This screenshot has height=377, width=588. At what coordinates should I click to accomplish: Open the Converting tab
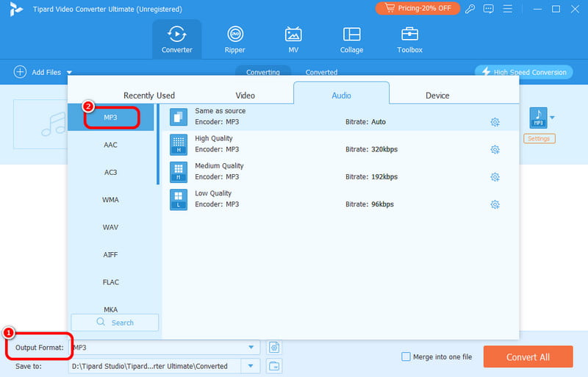263,71
